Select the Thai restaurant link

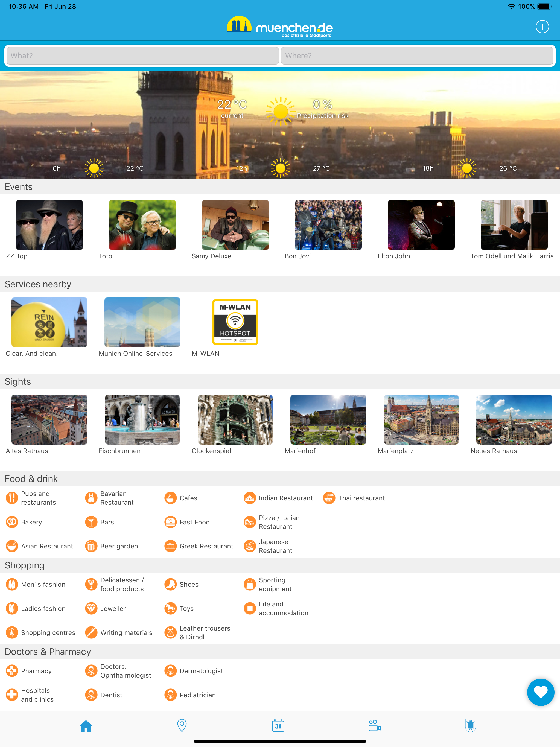361,498
